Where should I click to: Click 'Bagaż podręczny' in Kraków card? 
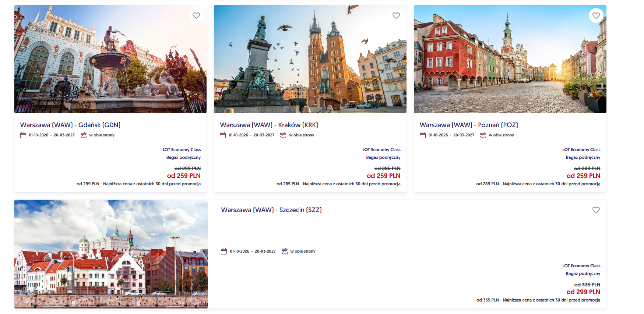pyautogui.click(x=383, y=157)
